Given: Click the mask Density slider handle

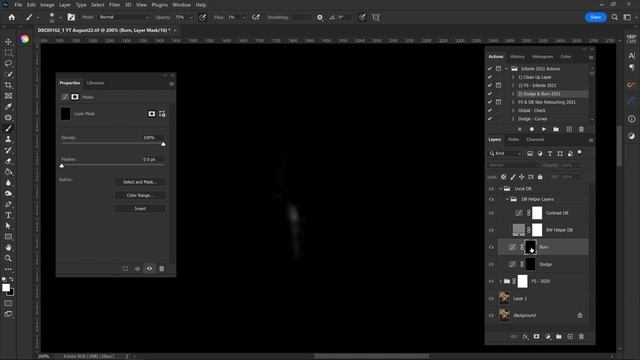Looking at the screenshot, I should 163,144.
